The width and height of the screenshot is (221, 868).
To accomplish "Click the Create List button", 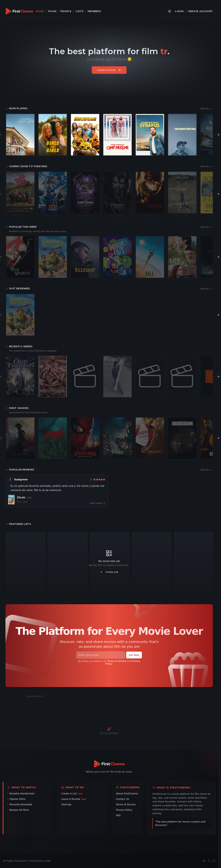I will [x=109, y=572].
